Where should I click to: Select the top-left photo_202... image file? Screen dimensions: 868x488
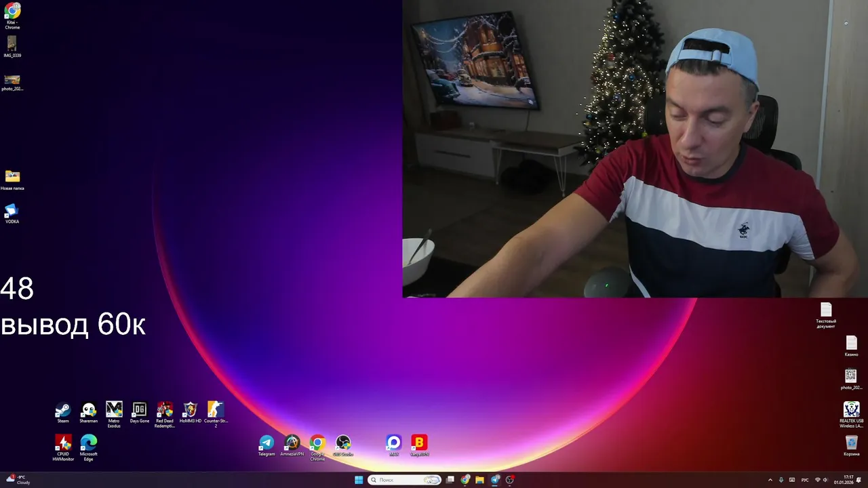12,83
